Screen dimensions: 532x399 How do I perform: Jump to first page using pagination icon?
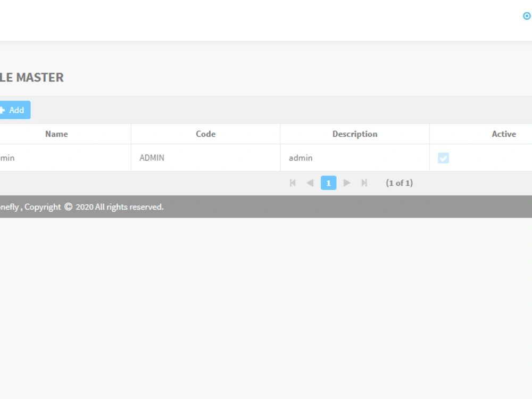293,182
